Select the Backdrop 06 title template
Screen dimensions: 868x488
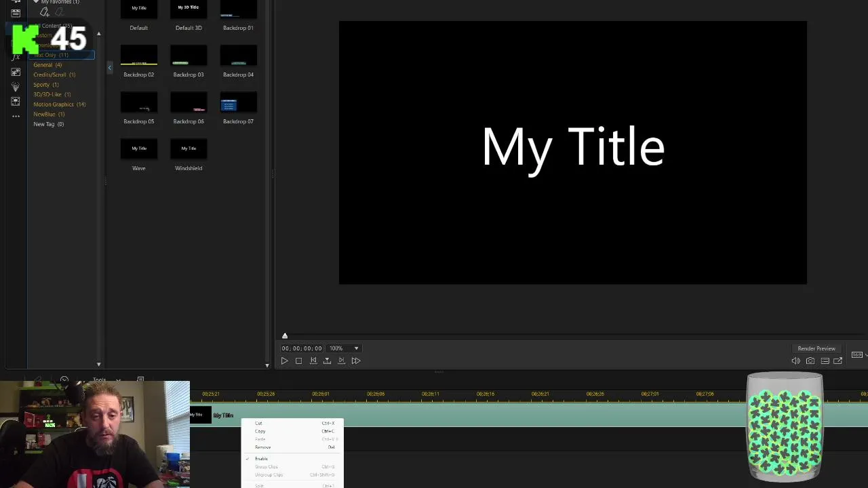point(189,108)
